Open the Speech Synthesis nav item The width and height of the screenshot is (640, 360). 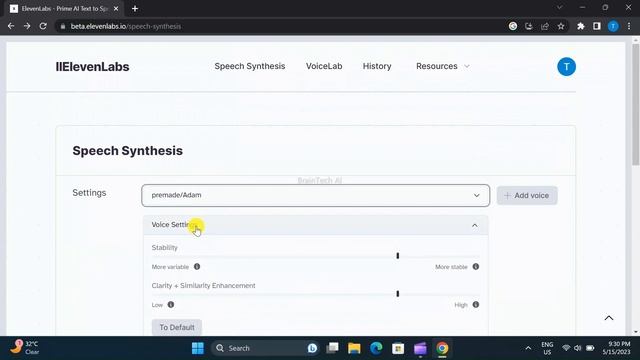[x=250, y=66]
